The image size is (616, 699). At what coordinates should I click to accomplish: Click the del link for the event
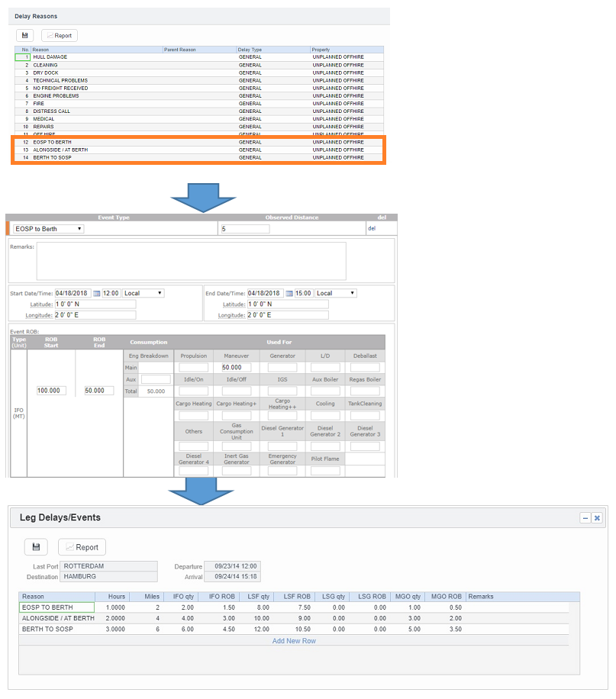372,228
